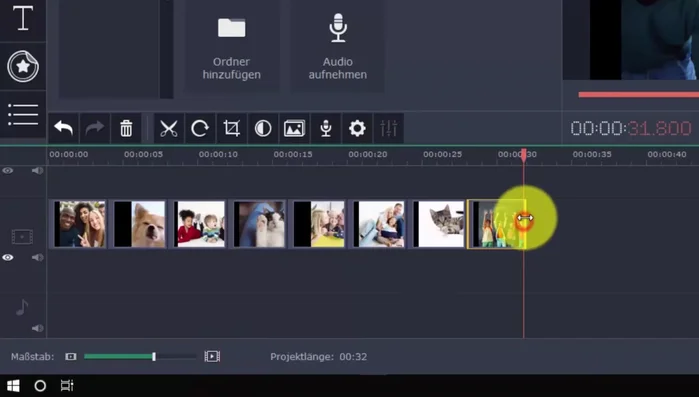Click the red playhead marker on ruler
This screenshot has height=397, width=699.
[x=524, y=155]
